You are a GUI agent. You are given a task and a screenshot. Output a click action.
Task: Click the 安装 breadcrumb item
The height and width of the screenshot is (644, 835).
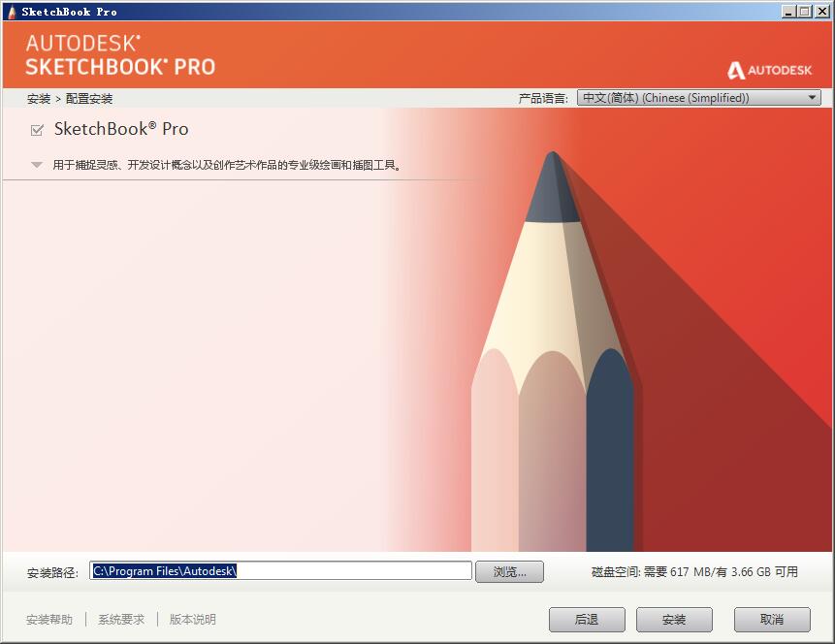click(39, 99)
